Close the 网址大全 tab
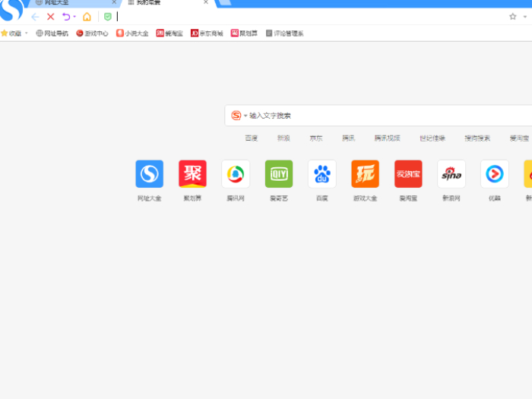532x399 pixels. click(x=114, y=2)
